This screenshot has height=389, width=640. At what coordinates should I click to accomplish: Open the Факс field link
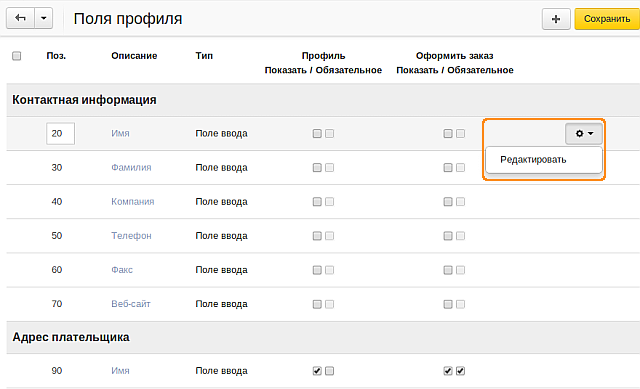[122, 270]
